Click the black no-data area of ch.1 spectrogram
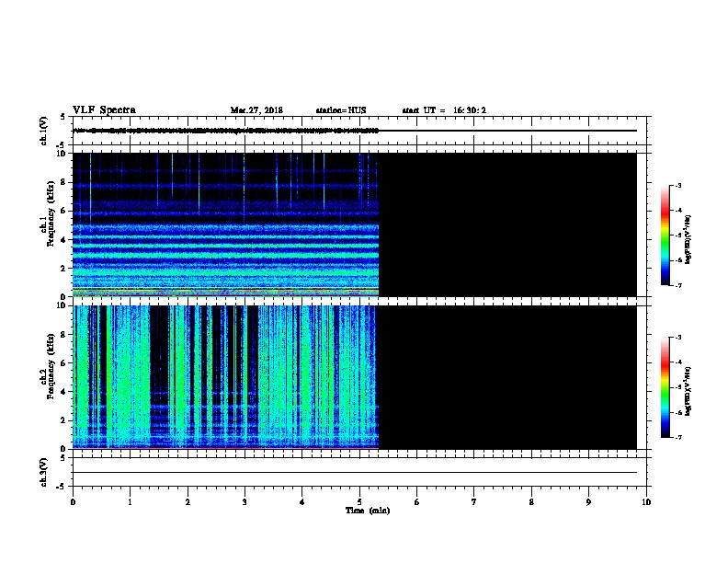728x563 pixels. tap(507, 224)
